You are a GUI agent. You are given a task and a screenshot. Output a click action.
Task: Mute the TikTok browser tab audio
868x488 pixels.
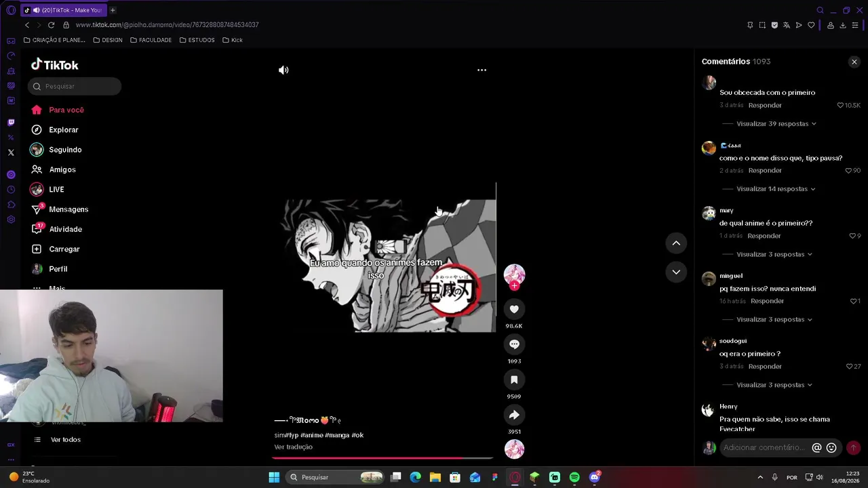[x=35, y=10]
